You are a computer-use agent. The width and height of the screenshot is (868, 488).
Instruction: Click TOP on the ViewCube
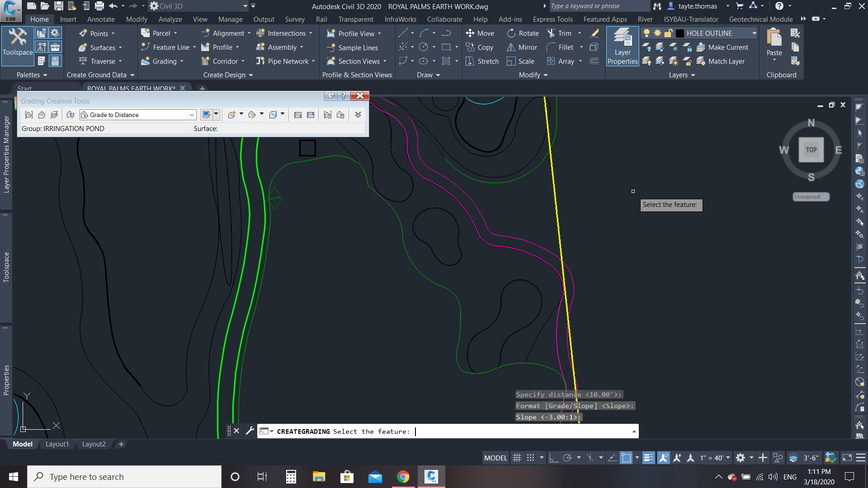click(x=811, y=150)
